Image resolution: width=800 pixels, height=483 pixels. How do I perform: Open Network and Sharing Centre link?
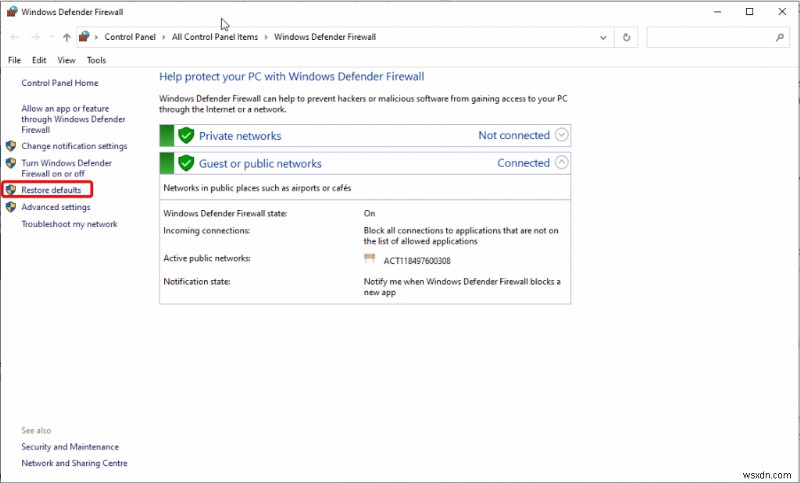pos(74,463)
